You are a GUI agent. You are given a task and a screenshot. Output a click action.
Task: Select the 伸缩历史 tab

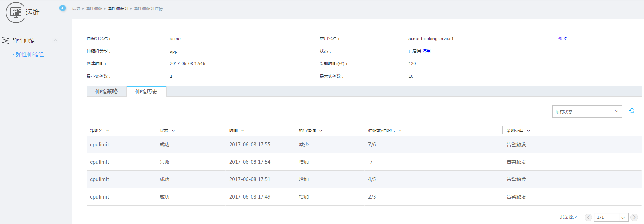click(x=146, y=91)
